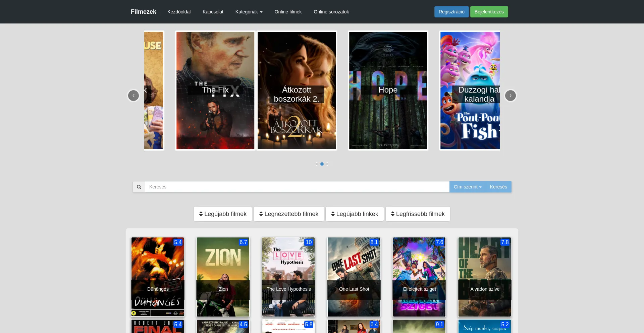Click the 10 rating on The Love Hypothesis
This screenshot has height=333, width=644.
click(309, 242)
